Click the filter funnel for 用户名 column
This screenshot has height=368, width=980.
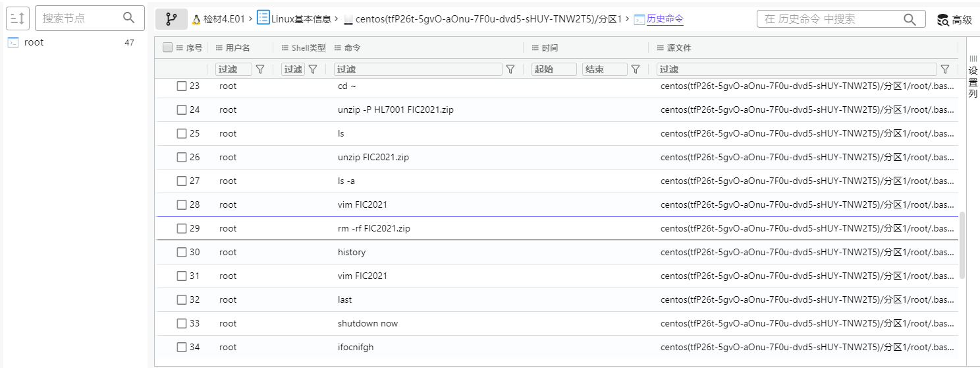point(260,69)
